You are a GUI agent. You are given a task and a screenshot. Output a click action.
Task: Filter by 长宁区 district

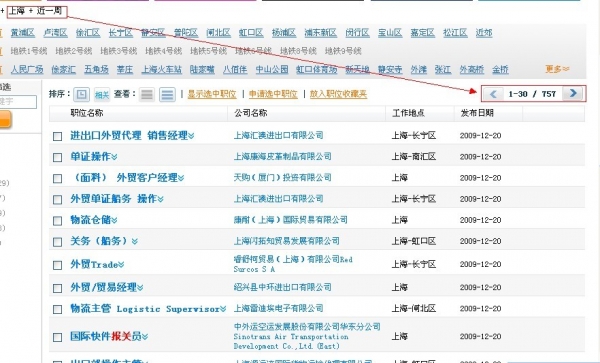121,33
